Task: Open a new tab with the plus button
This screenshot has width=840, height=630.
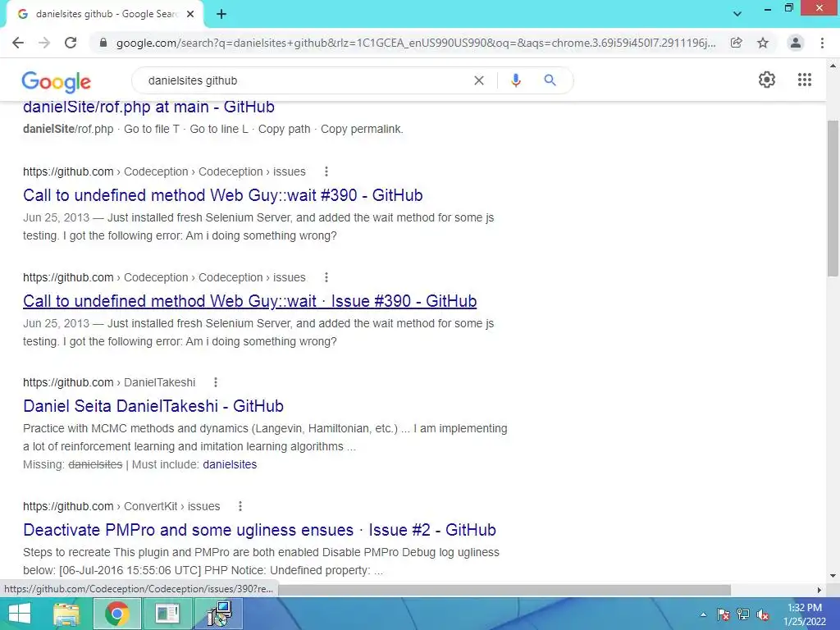Action: [221, 15]
